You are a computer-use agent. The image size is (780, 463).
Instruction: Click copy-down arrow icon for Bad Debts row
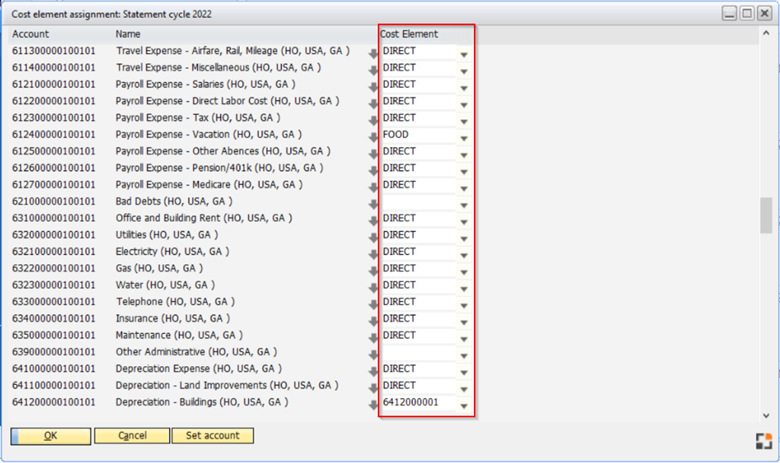click(373, 202)
